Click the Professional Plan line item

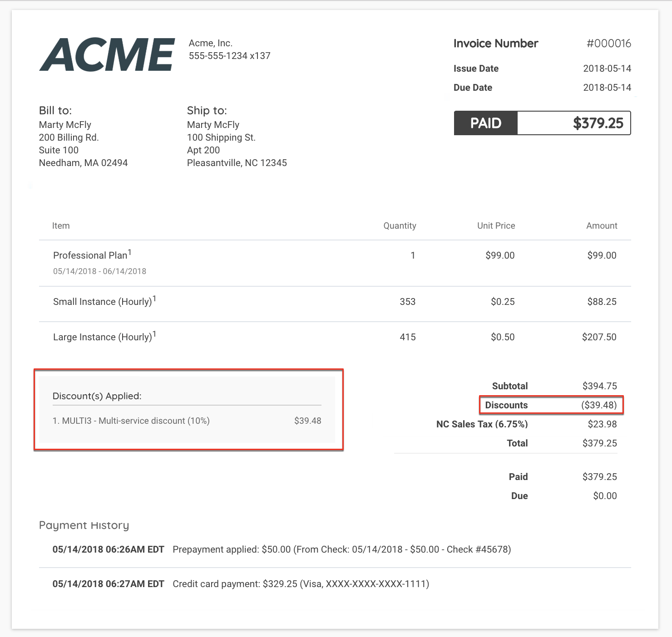90,255
